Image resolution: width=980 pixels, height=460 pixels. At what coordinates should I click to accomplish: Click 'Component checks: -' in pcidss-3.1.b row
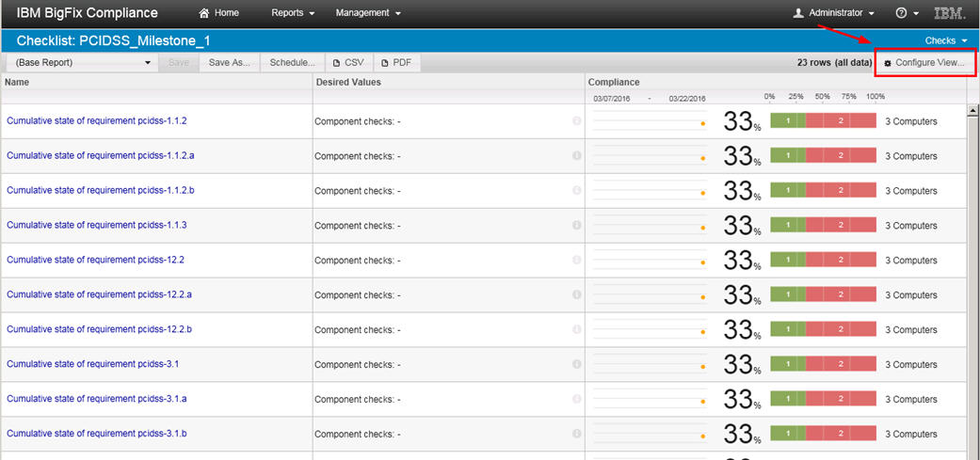358,434
